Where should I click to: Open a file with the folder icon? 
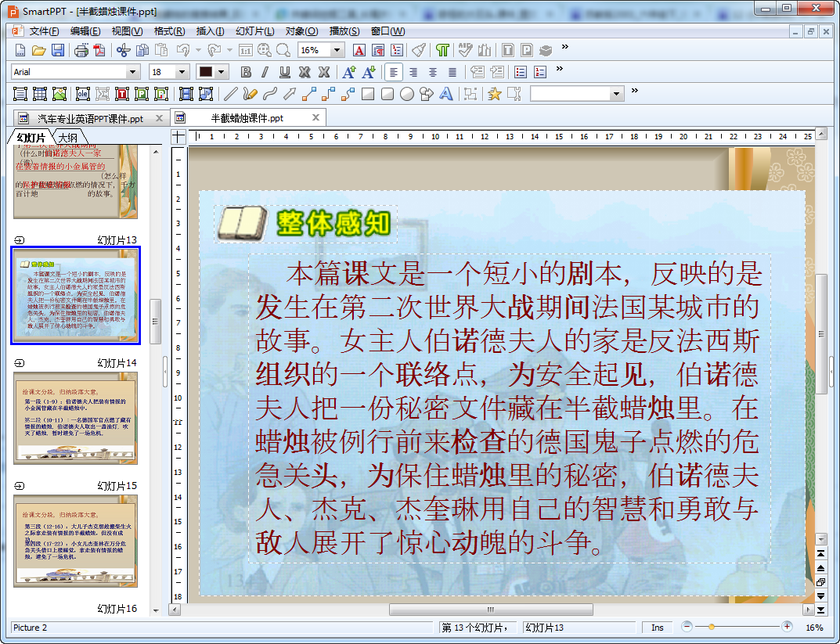(x=38, y=50)
